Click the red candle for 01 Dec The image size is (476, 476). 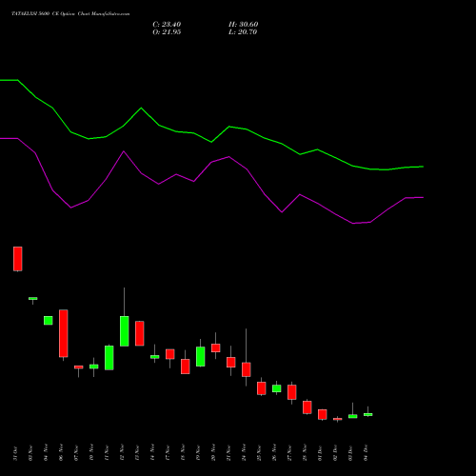323,414
